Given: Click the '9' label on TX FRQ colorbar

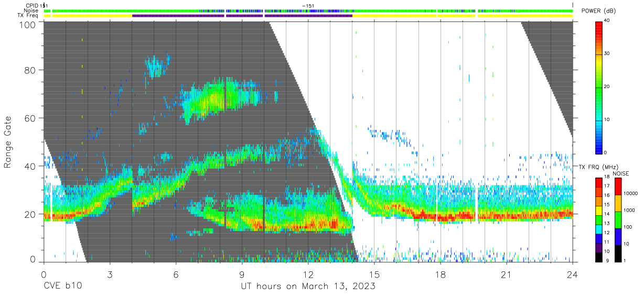Looking at the screenshot, I should [x=607, y=260].
